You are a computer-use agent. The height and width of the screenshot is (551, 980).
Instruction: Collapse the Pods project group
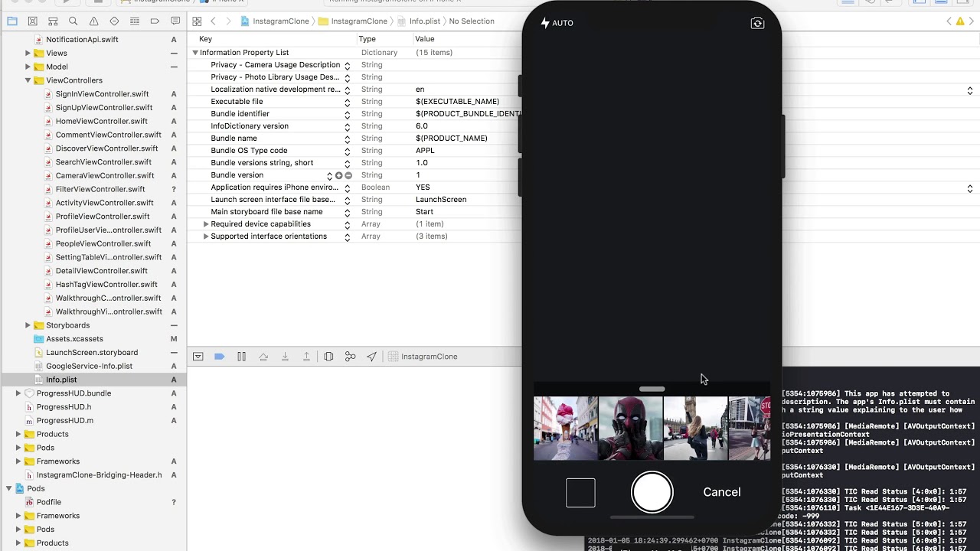click(9, 488)
